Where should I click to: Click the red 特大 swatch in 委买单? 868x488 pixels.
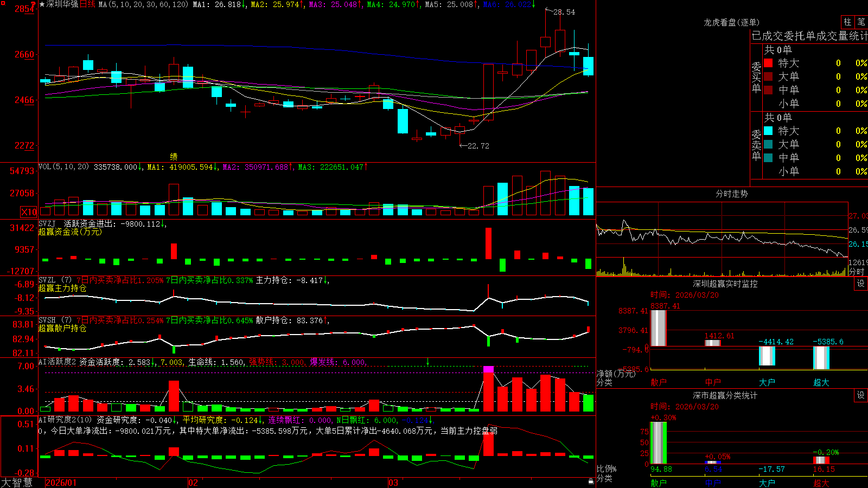click(x=768, y=63)
